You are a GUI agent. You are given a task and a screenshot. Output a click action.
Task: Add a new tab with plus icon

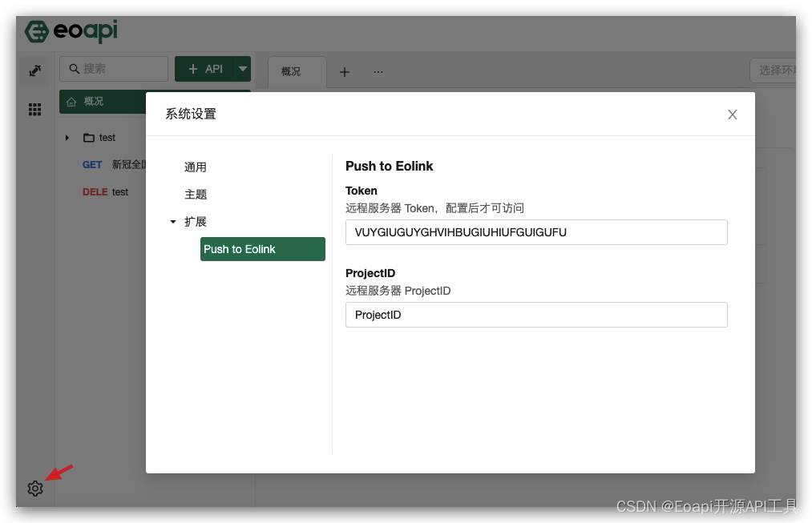pyautogui.click(x=345, y=72)
